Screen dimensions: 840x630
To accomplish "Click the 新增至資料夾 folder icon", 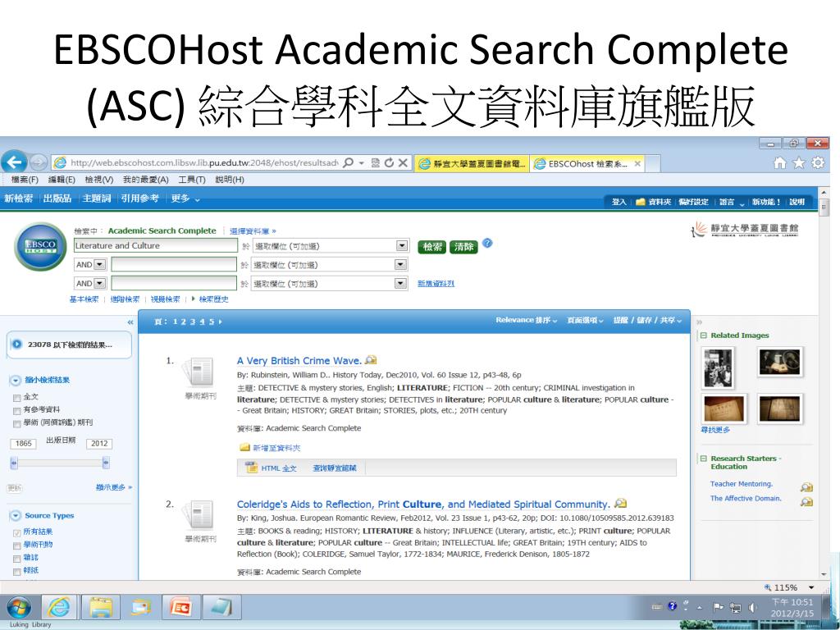I will tap(244, 447).
